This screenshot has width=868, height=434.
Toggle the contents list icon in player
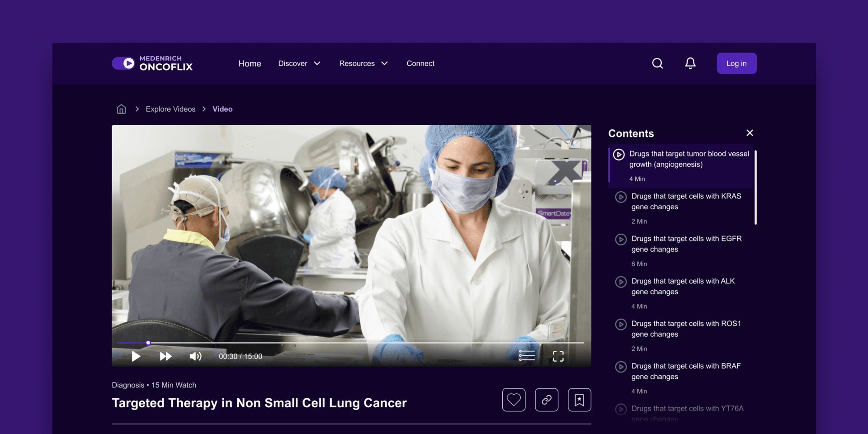(527, 356)
